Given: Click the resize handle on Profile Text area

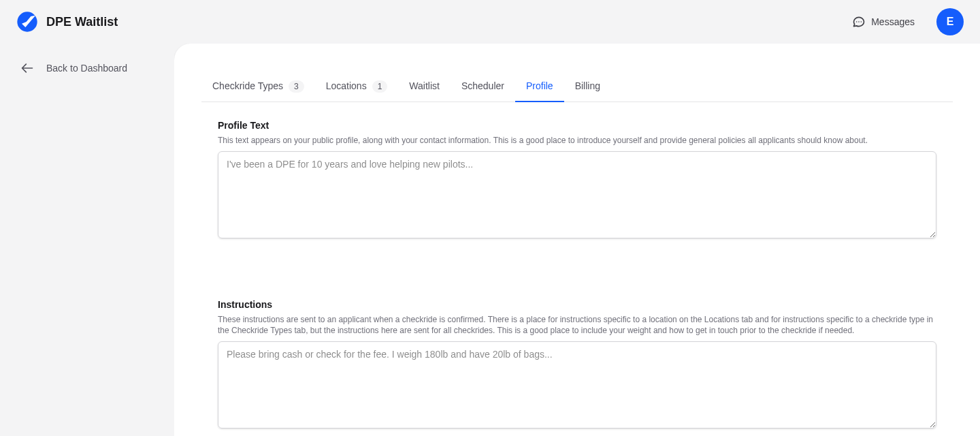Looking at the screenshot, I should pyautogui.click(x=932, y=234).
